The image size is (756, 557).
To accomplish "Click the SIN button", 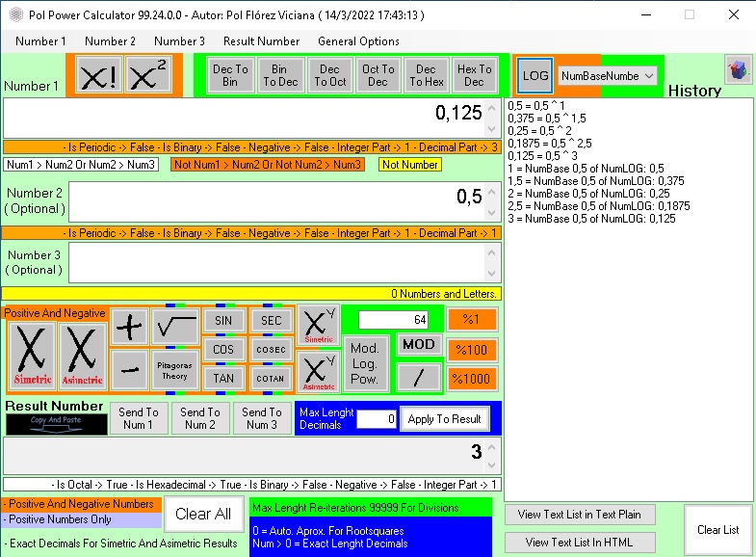I will [223, 321].
